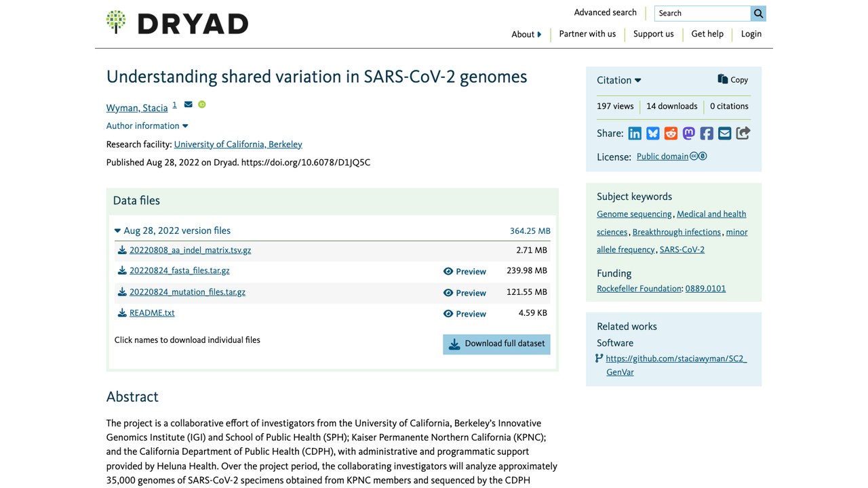Click the download icon beside 20220824_fasta_files.tar.gz
This screenshot has width=868, height=488.
[122, 270]
